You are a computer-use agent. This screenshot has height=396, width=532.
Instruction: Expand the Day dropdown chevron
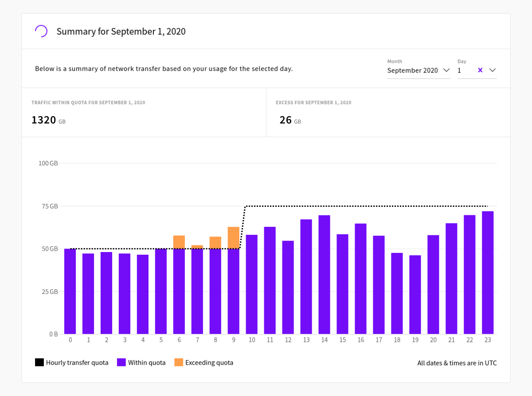tap(492, 70)
